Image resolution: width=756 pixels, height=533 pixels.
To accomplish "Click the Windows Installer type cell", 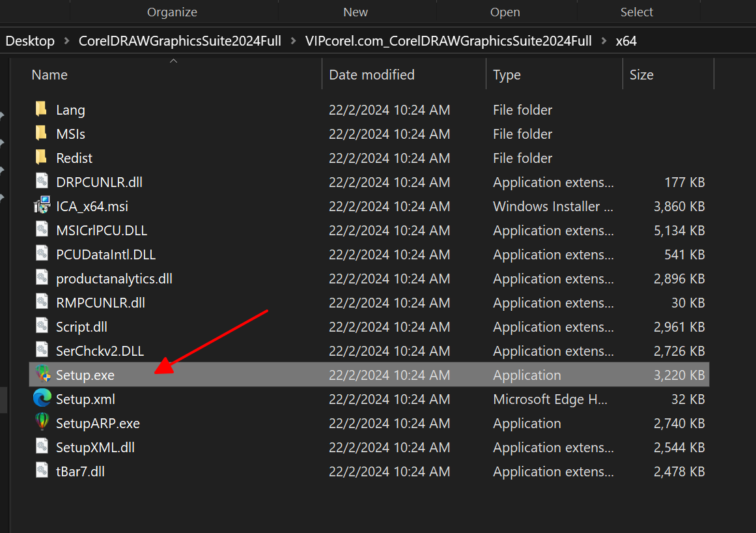I will (553, 207).
